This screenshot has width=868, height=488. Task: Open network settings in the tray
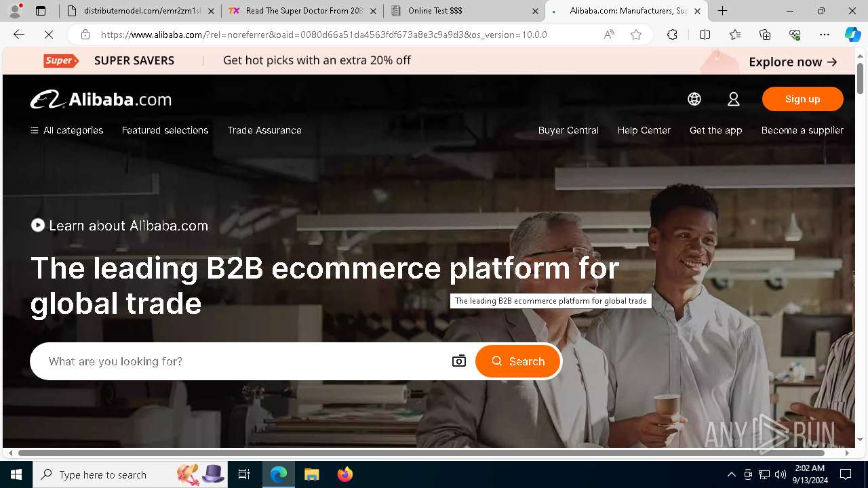[x=764, y=474]
